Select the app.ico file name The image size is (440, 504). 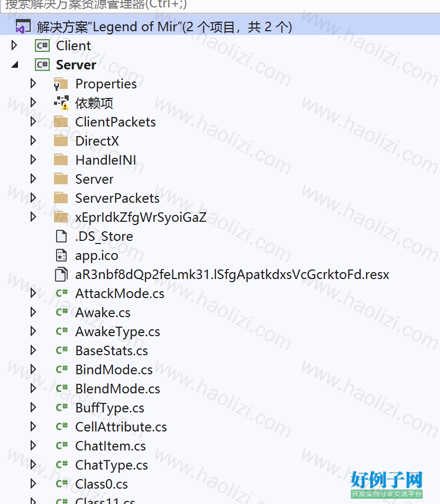[97, 256]
